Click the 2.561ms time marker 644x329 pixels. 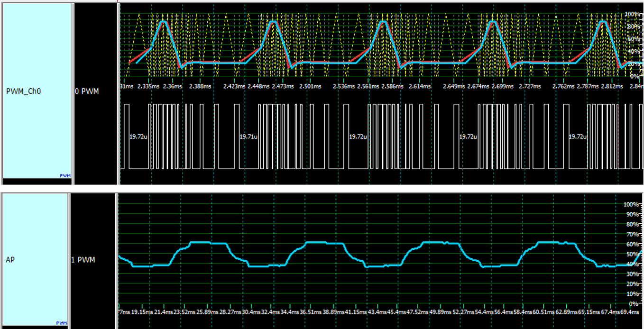click(368, 86)
